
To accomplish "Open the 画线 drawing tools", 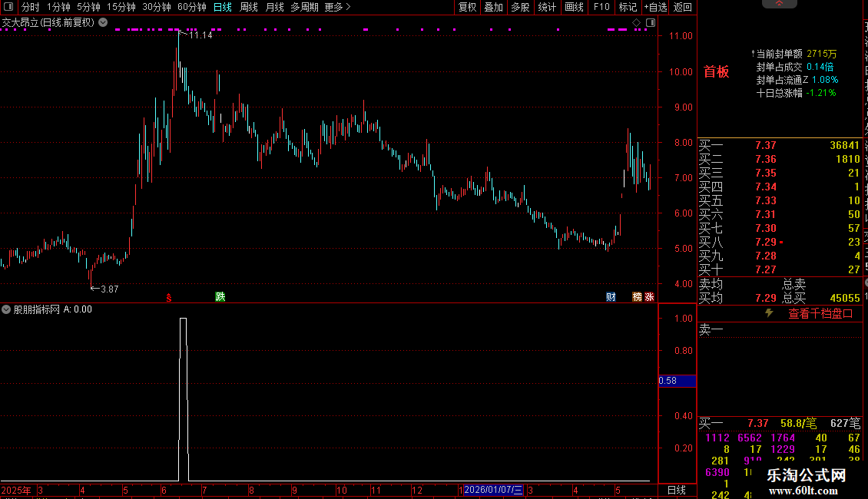I will pyautogui.click(x=574, y=7).
